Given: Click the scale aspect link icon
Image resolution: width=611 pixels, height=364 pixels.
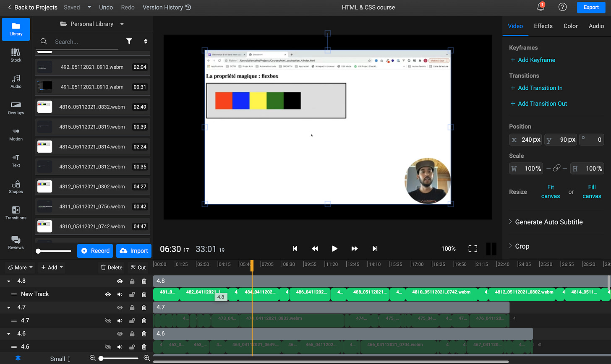Looking at the screenshot, I should click(556, 168).
